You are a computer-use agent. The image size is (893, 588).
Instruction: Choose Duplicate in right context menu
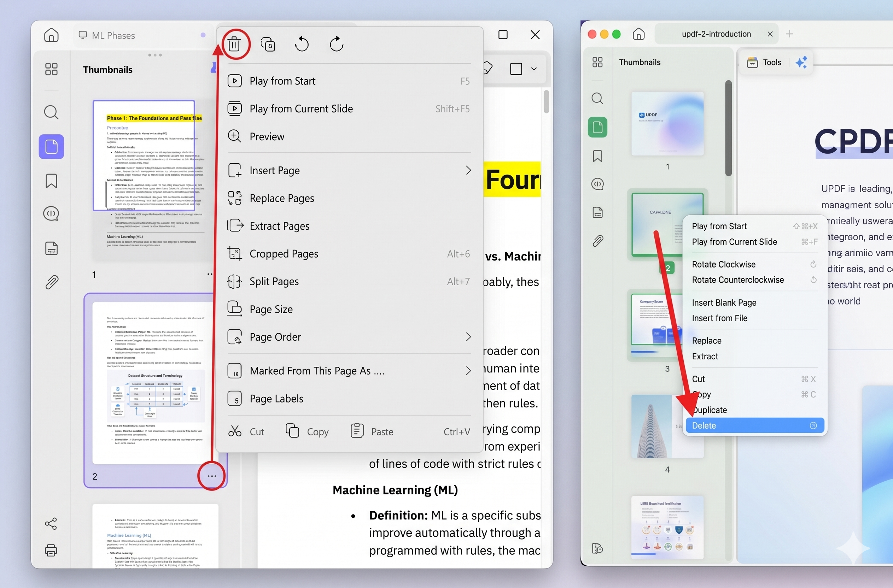[754, 410]
